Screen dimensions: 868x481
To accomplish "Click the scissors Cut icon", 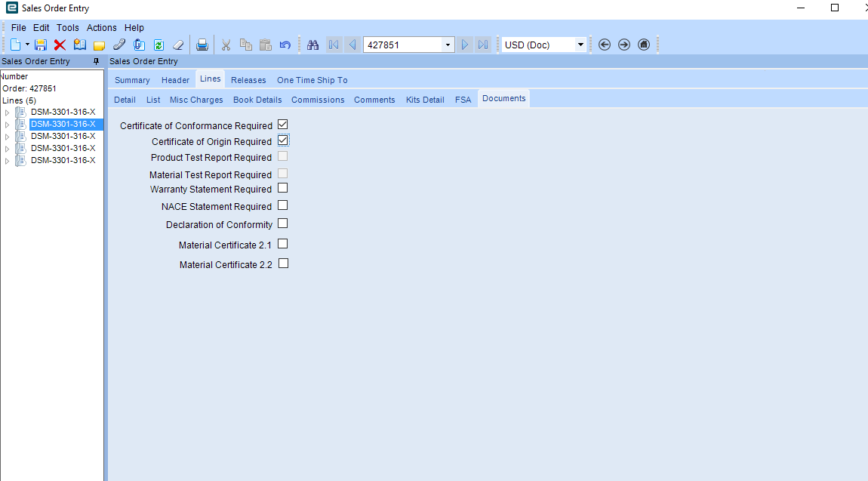I will pyautogui.click(x=226, y=45).
